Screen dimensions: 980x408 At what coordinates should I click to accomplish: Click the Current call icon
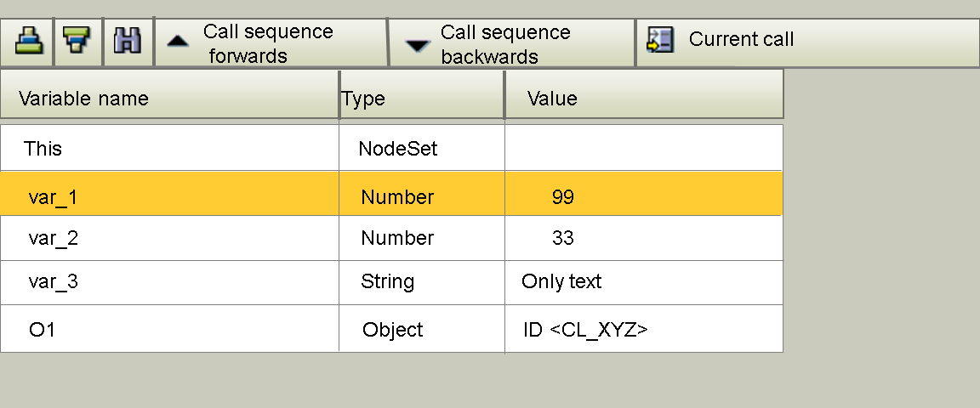[660, 40]
